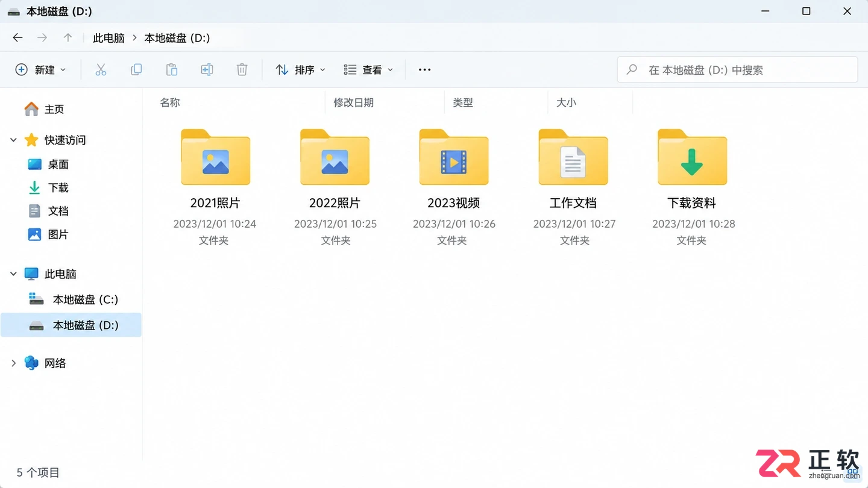
Task: Click the 快速访问 star icon
Action: point(31,140)
